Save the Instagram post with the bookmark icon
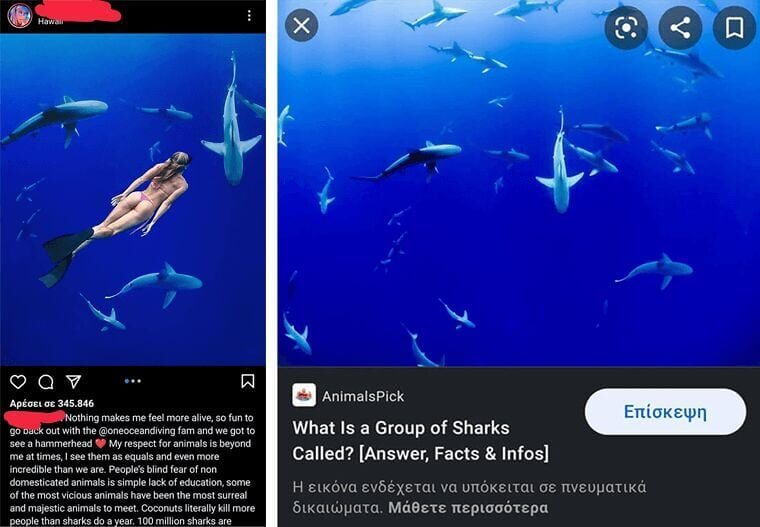The image size is (760, 527). tap(248, 381)
